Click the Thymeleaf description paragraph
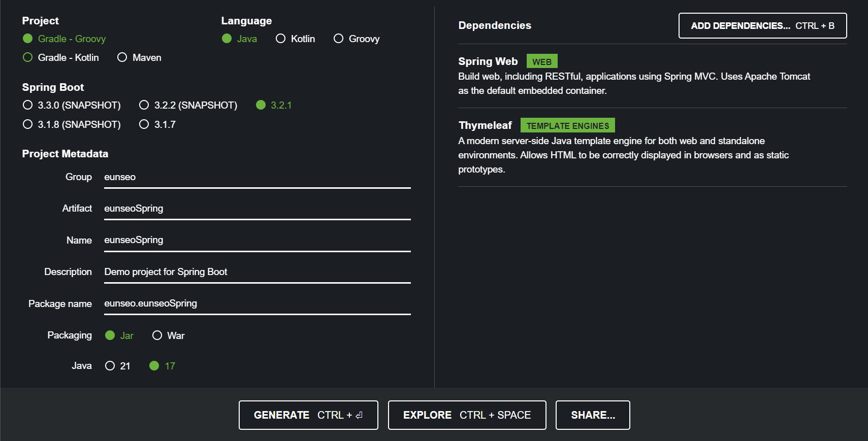The width and height of the screenshot is (868, 441). (x=623, y=155)
